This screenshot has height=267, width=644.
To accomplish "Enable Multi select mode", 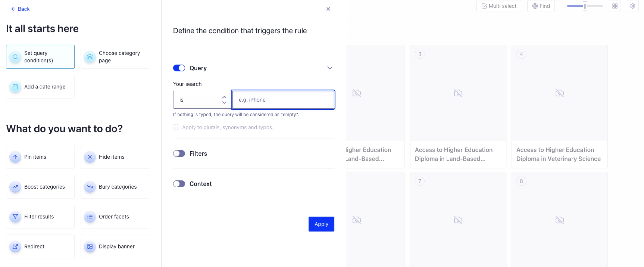I will coord(499,6).
